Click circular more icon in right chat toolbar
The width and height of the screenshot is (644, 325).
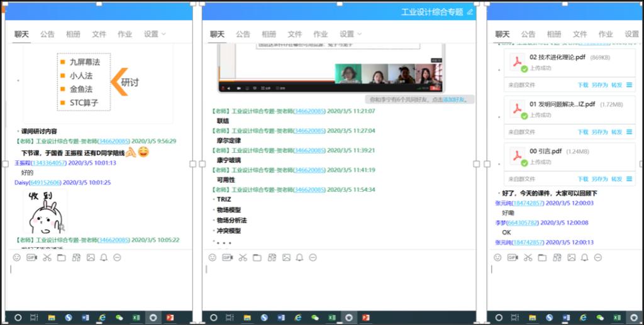[598, 258]
